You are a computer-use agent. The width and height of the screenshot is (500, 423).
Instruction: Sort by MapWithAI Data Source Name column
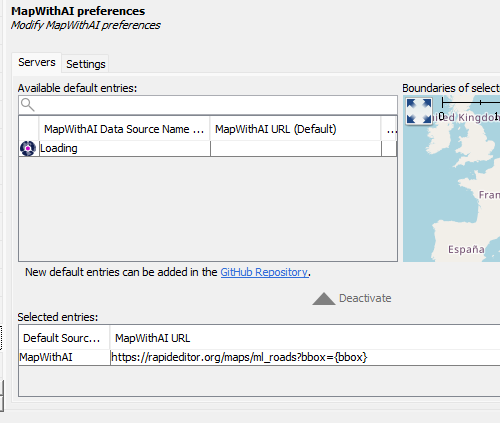(x=124, y=129)
